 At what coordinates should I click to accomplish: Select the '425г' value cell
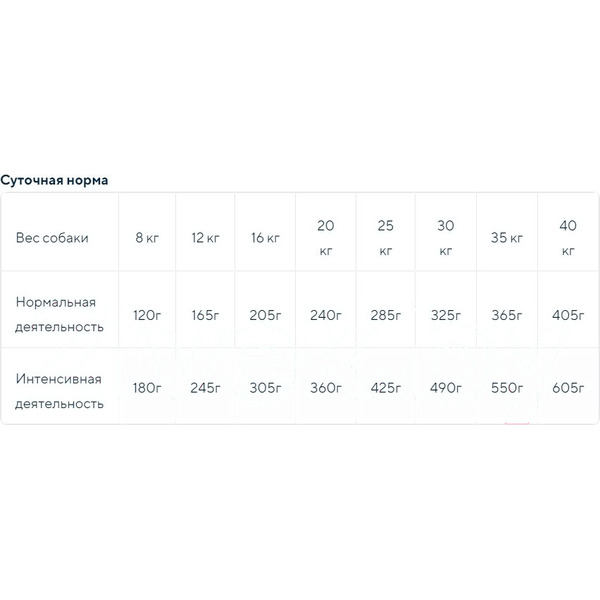click(x=386, y=388)
